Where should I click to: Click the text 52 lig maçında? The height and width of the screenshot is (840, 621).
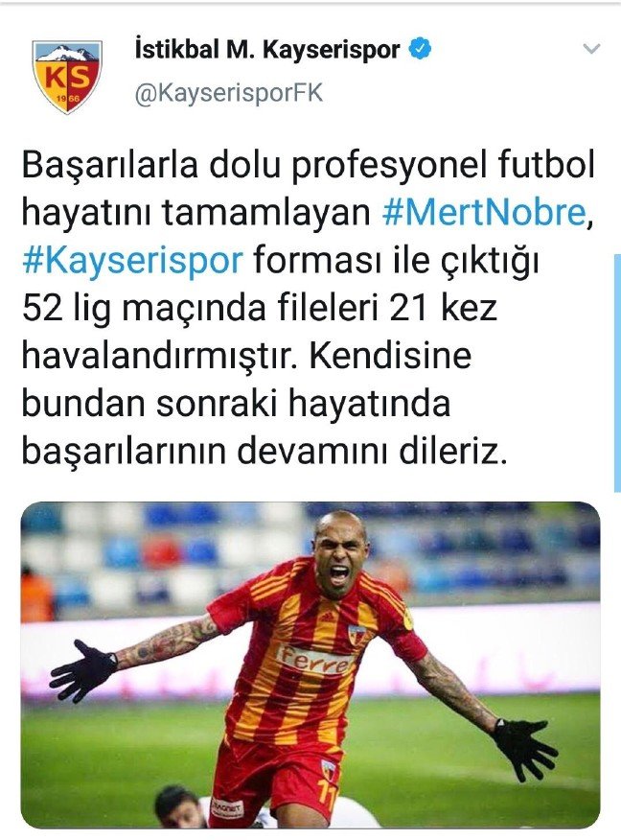tap(145, 309)
